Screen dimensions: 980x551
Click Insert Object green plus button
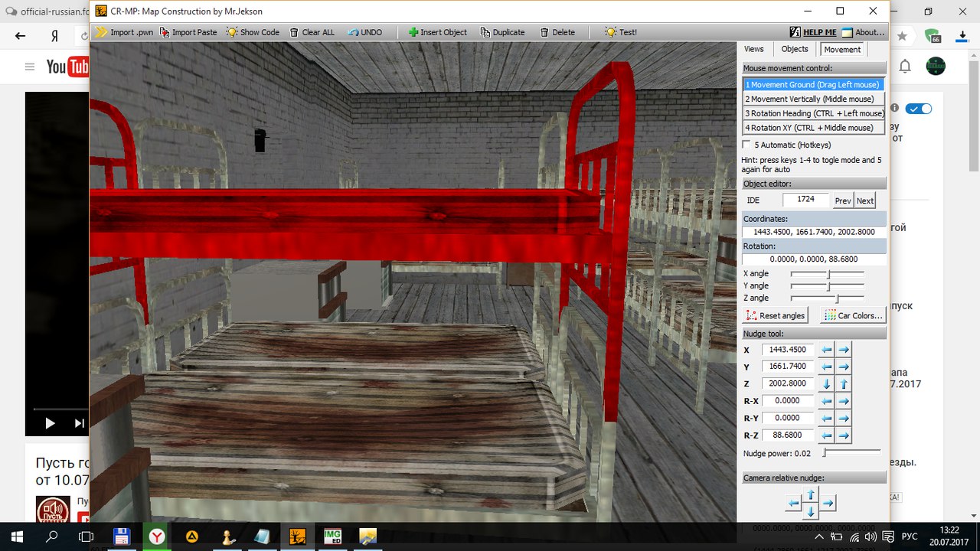[x=437, y=32]
